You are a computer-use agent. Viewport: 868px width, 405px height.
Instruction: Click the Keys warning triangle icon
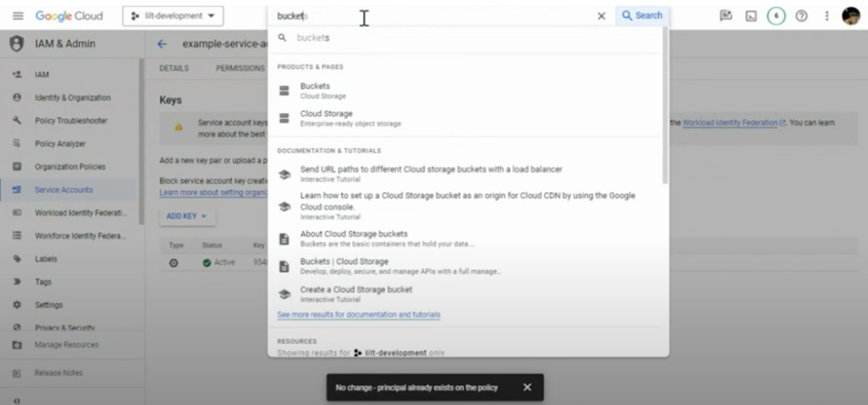click(x=179, y=127)
